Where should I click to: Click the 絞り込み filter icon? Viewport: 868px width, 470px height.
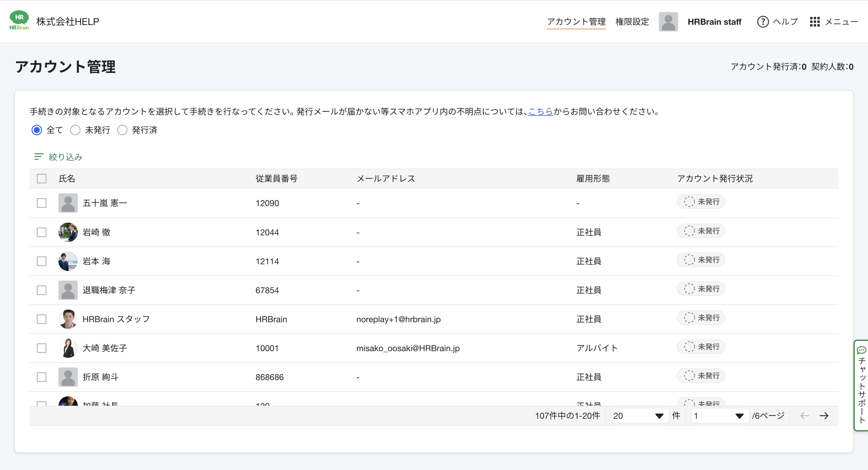pyautogui.click(x=39, y=157)
